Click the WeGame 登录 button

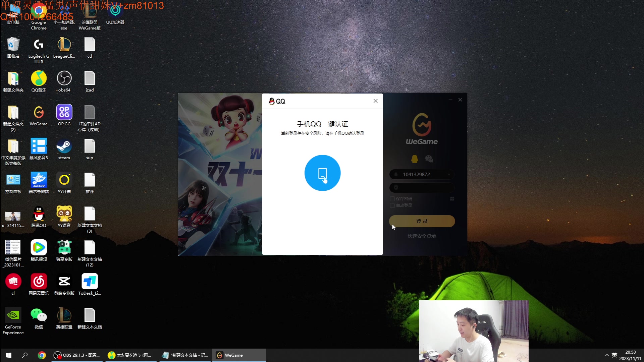(422, 221)
